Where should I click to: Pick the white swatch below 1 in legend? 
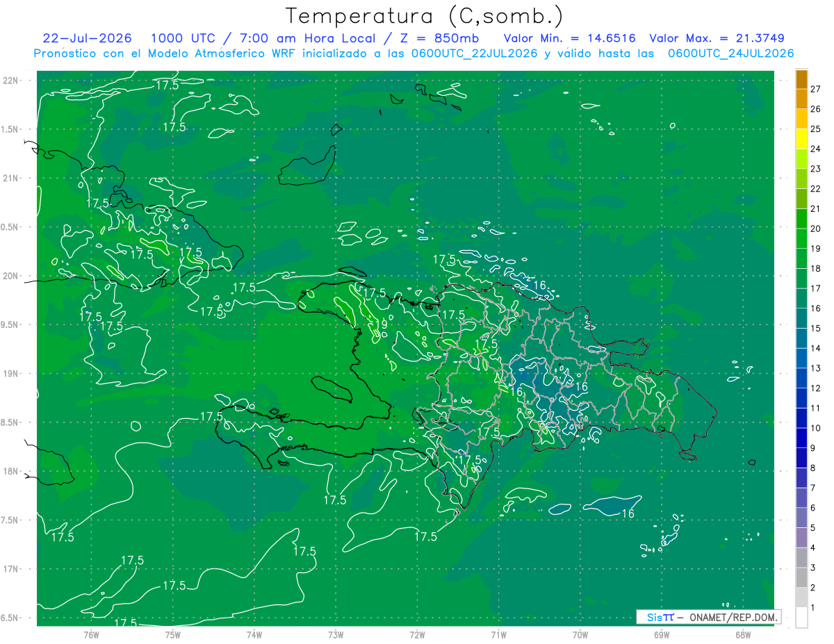point(801,618)
